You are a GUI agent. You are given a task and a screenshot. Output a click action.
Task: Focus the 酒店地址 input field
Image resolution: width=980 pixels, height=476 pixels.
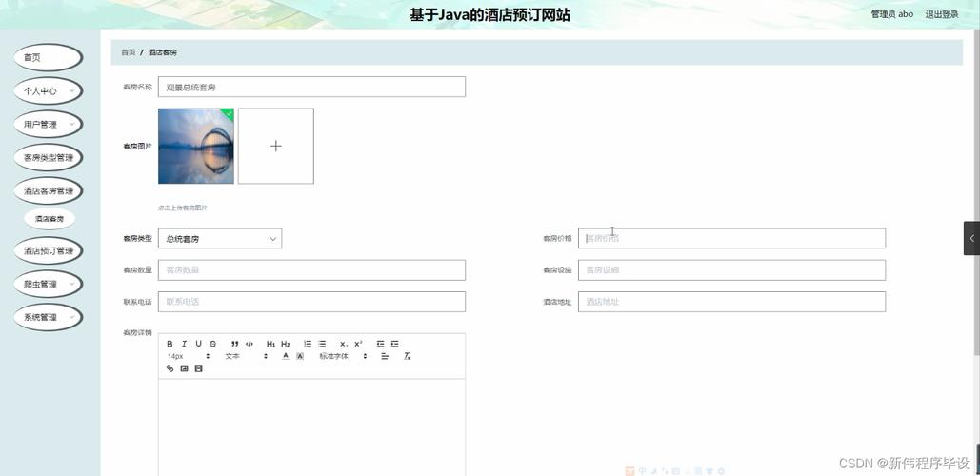(731, 302)
